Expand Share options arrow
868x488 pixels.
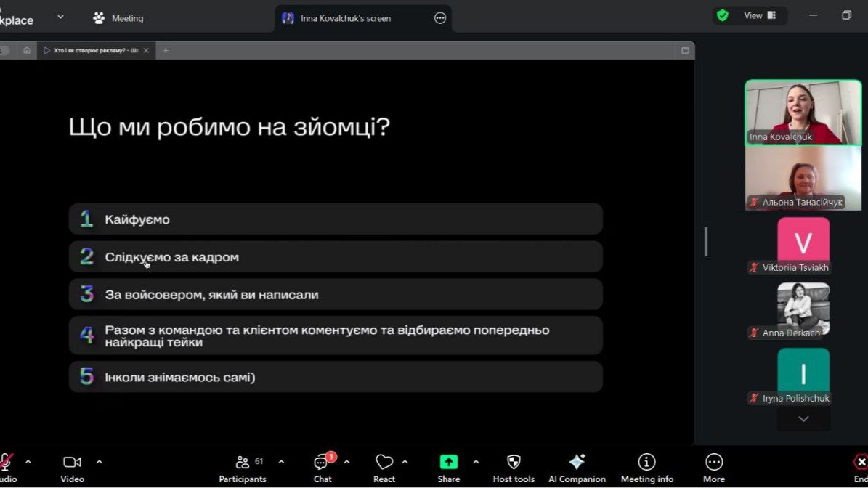coord(476,462)
